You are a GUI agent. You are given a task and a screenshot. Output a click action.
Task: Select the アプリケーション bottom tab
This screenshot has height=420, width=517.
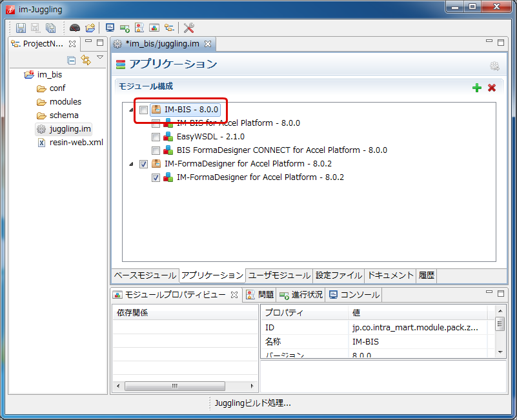212,275
